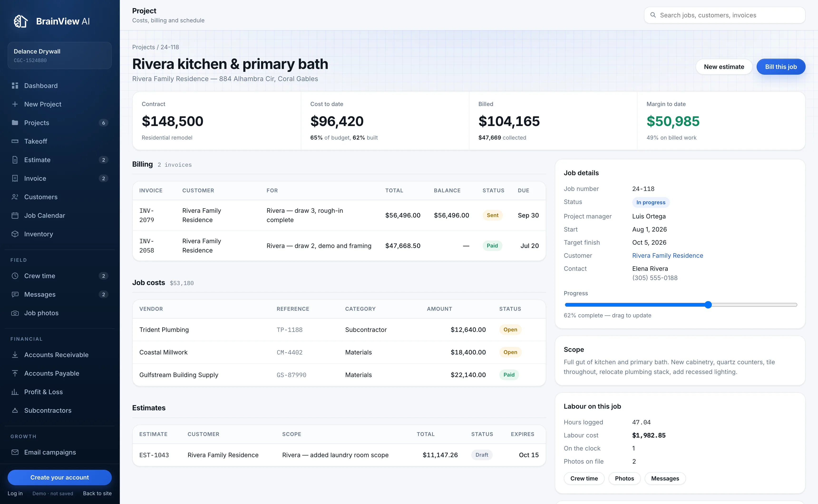Open the Profit & Loss chart icon
Screen dimensions: 818x504
pyautogui.click(x=15, y=392)
